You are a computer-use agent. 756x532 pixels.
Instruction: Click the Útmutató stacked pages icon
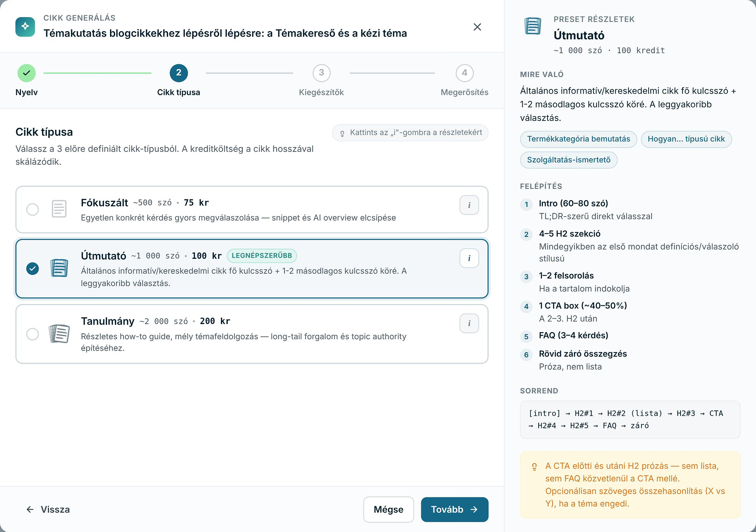(59, 268)
